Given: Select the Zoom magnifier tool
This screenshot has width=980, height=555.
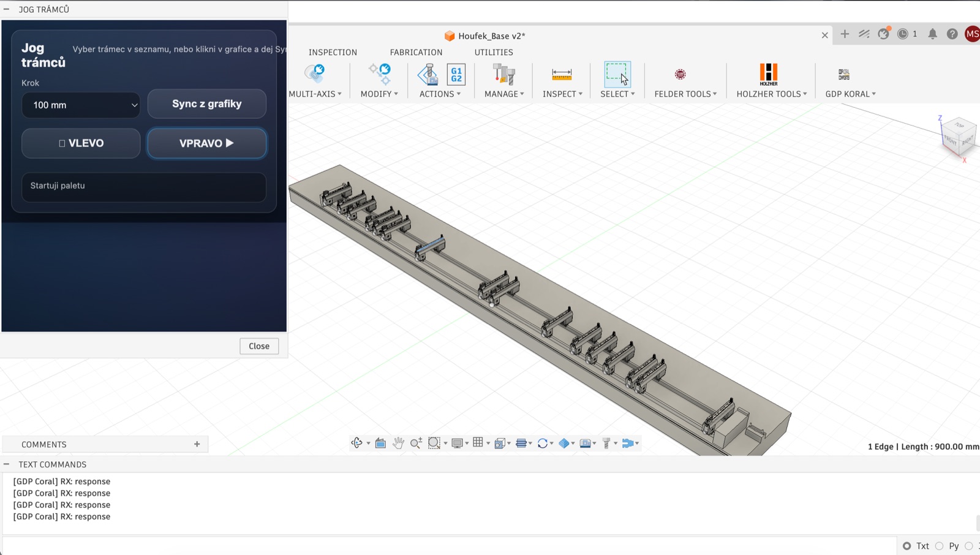Looking at the screenshot, I should pyautogui.click(x=416, y=443).
